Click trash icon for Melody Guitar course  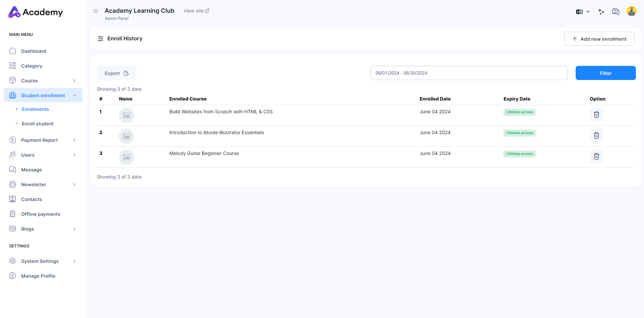(x=596, y=156)
